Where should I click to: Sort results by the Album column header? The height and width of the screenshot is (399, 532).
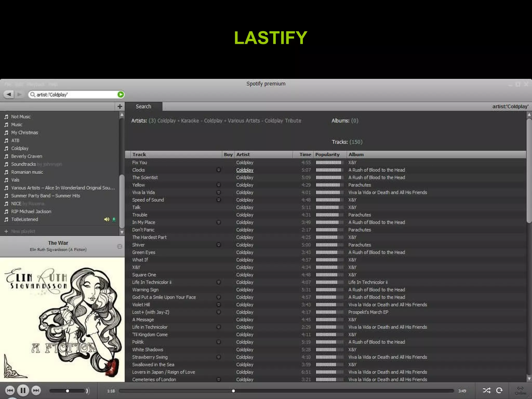[x=356, y=155]
